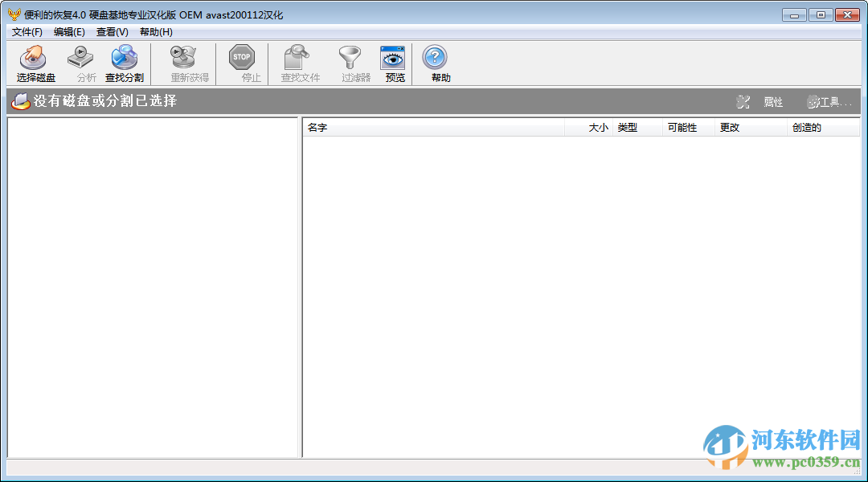Screen dimensions: 868x482
Task: Click the 可能性 column header
Action: (x=684, y=127)
